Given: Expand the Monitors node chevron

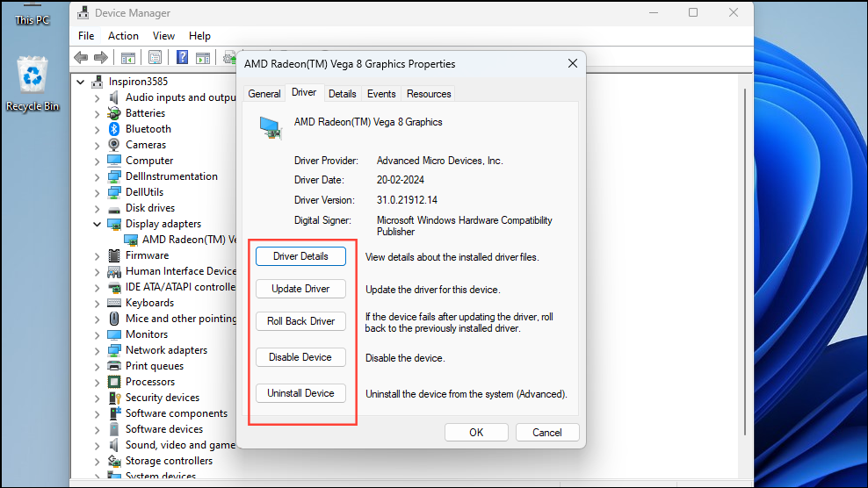Looking at the screenshot, I should pos(97,334).
